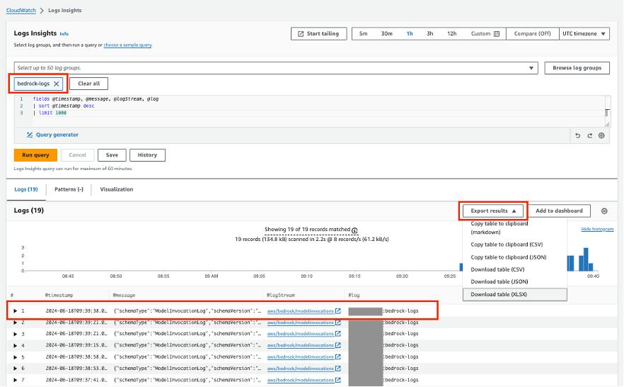Click the Hide histogram link
Image resolution: width=624 pixels, height=387 pixels.
click(x=597, y=229)
